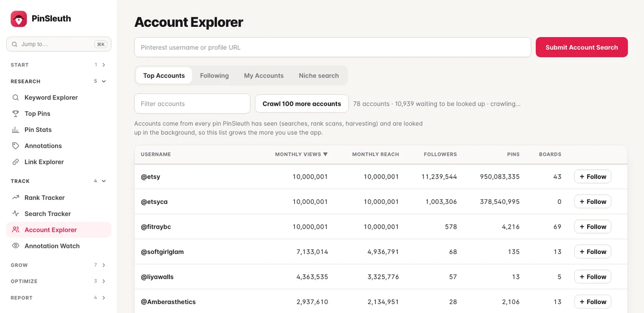Click the Top Pins trophy icon

click(x=16, y=114)
